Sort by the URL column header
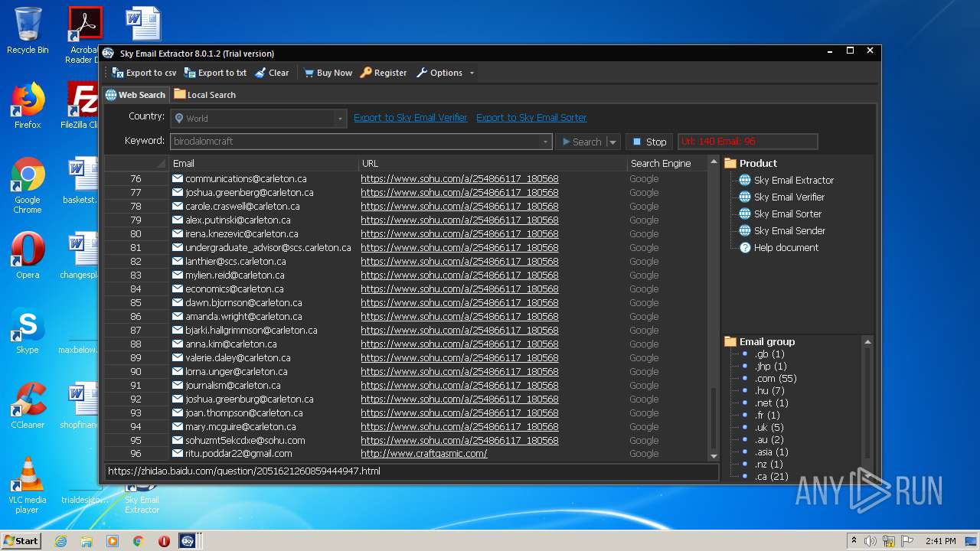 (x=492, y=163)
